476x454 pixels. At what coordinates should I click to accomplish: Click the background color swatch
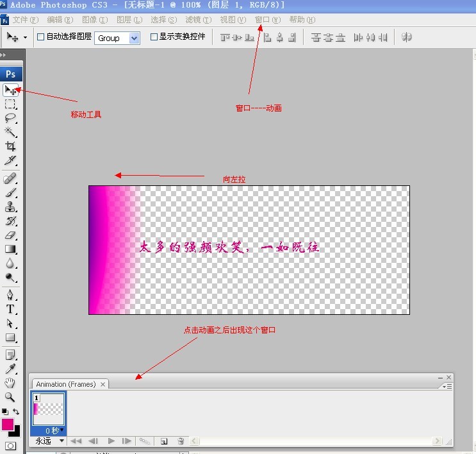coord(17,433)
